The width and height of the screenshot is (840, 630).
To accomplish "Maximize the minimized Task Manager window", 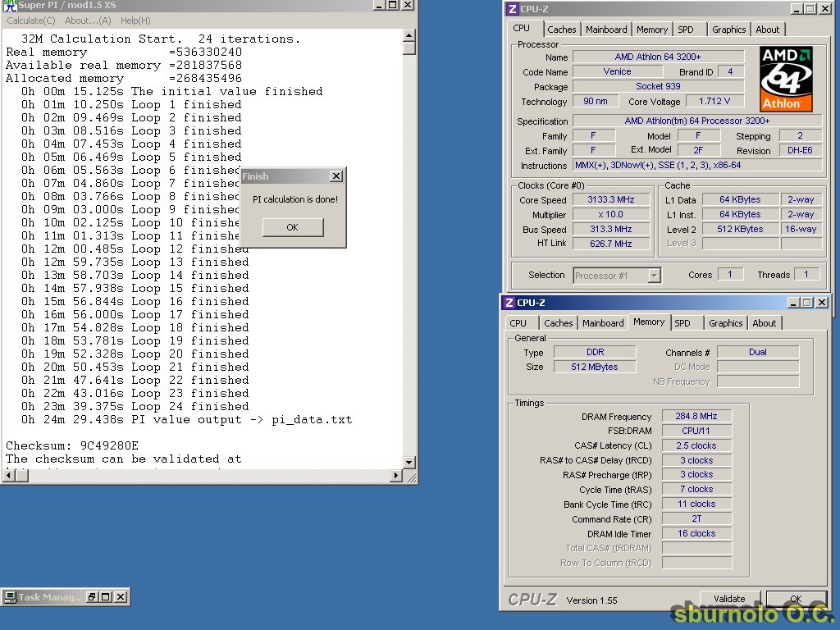I will (106, 597).
